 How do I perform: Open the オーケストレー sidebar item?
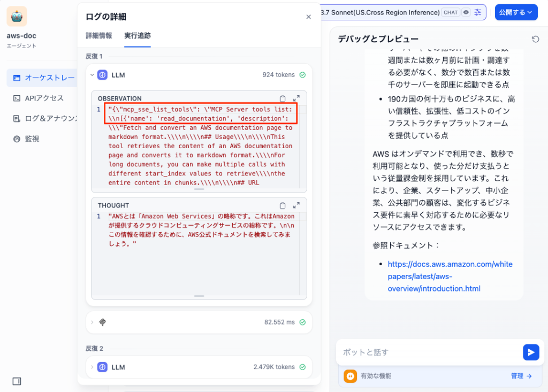[x=42, y=78]
